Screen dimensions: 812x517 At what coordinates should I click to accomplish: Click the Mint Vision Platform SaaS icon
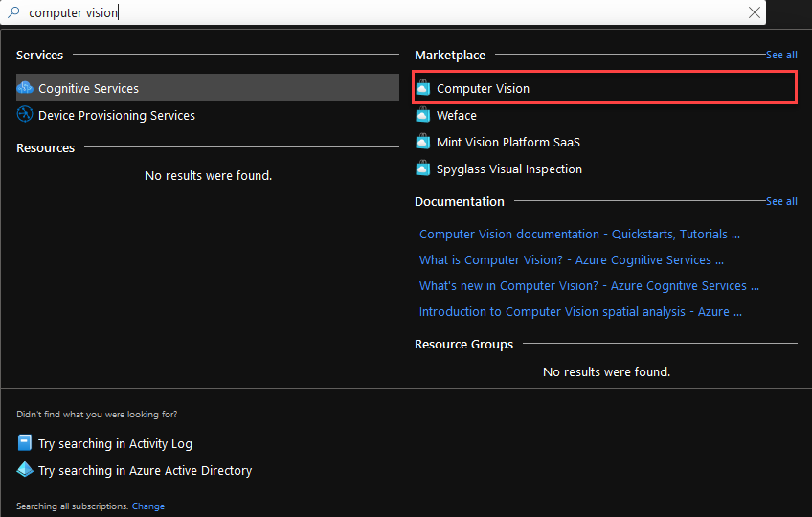(x=423, y=142)
